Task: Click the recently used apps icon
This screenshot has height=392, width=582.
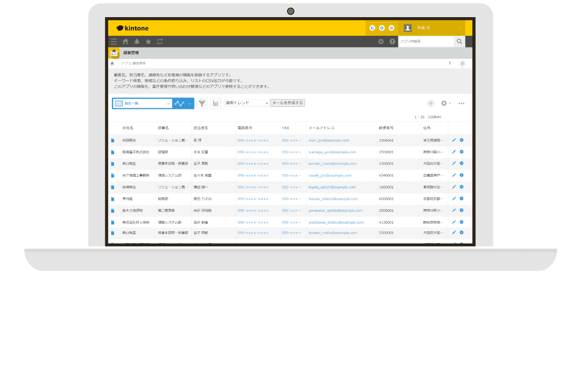Action: 160,42
